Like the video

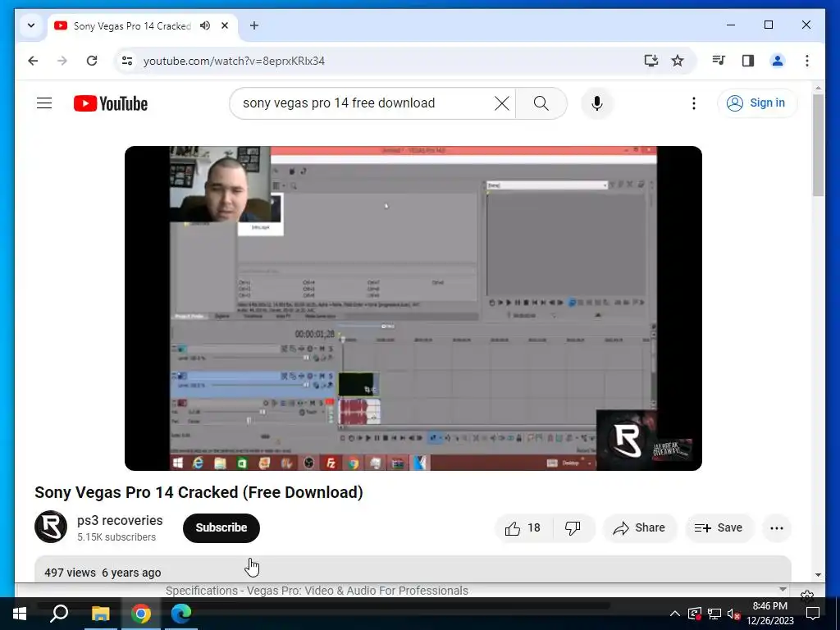pyautogui.click(x=523, y=528)
